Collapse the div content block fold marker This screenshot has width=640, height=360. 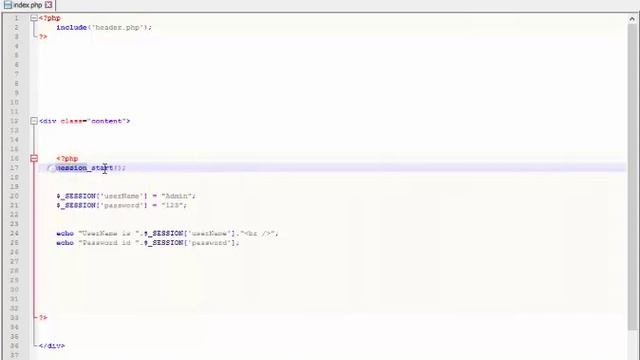coord(34,121)
